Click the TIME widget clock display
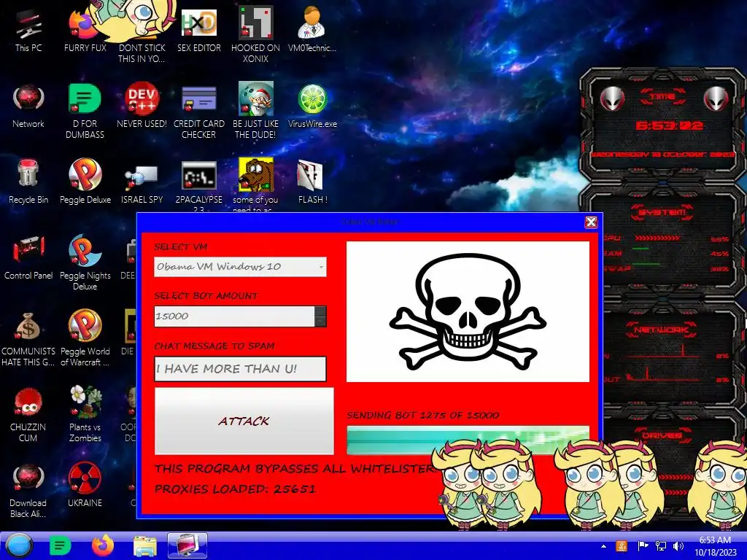The image size is (747, 560). (670, 125)
